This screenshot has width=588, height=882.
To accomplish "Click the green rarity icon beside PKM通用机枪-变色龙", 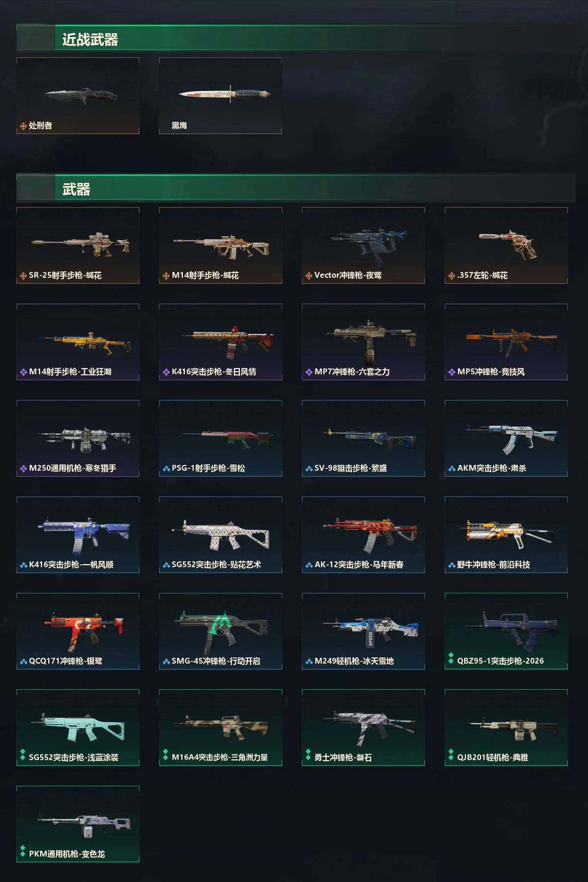I will coord(23,851).
